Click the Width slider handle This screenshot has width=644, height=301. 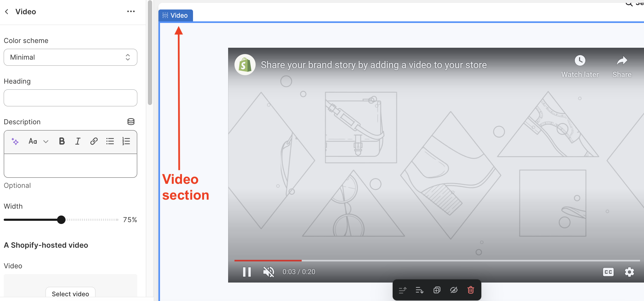pos(61,220)
